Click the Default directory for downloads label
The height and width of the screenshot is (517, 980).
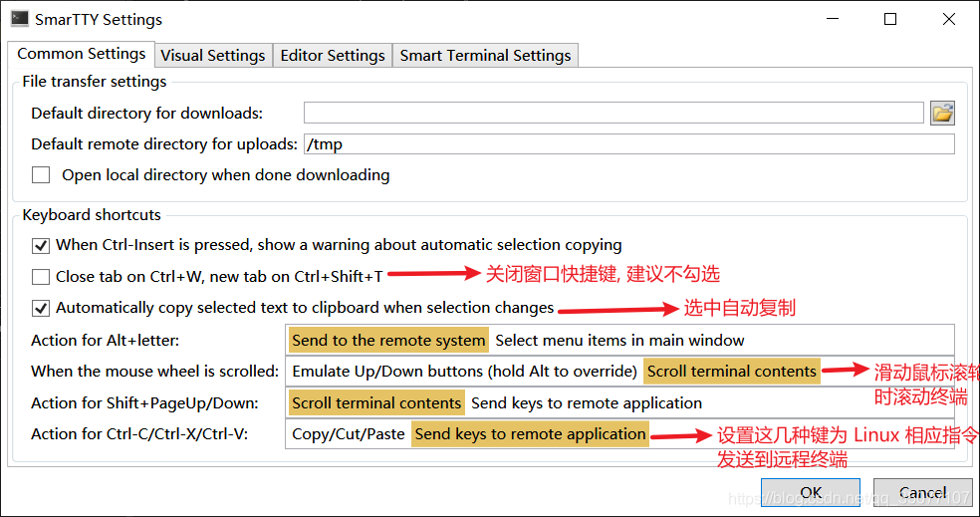pyautogui.click(x=146, y=114)
